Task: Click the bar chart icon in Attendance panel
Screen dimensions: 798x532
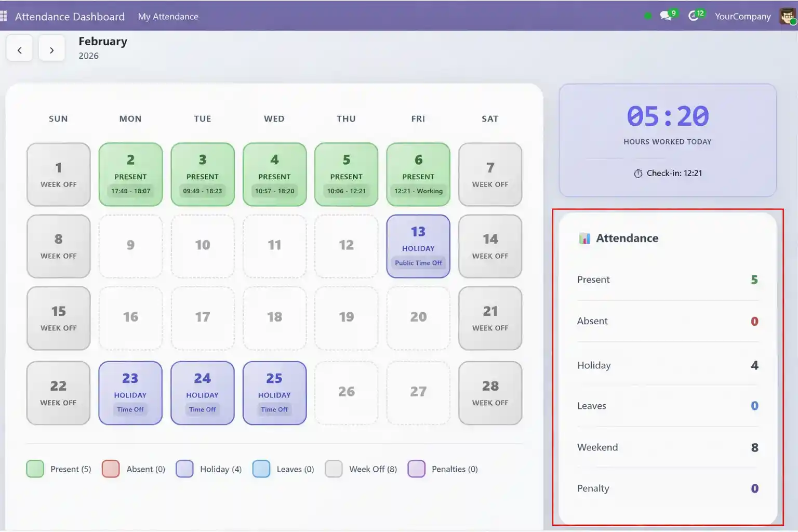Action: tap(584, 238)
